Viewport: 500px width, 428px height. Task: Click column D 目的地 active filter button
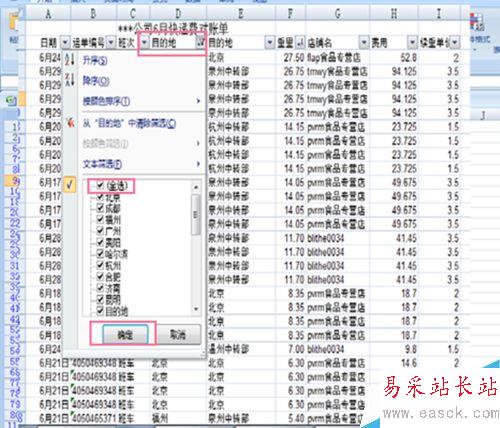(201, 42)
